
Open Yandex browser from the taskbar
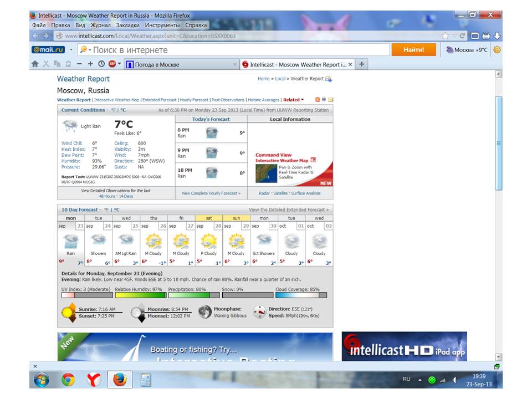[x=94, y=380]
